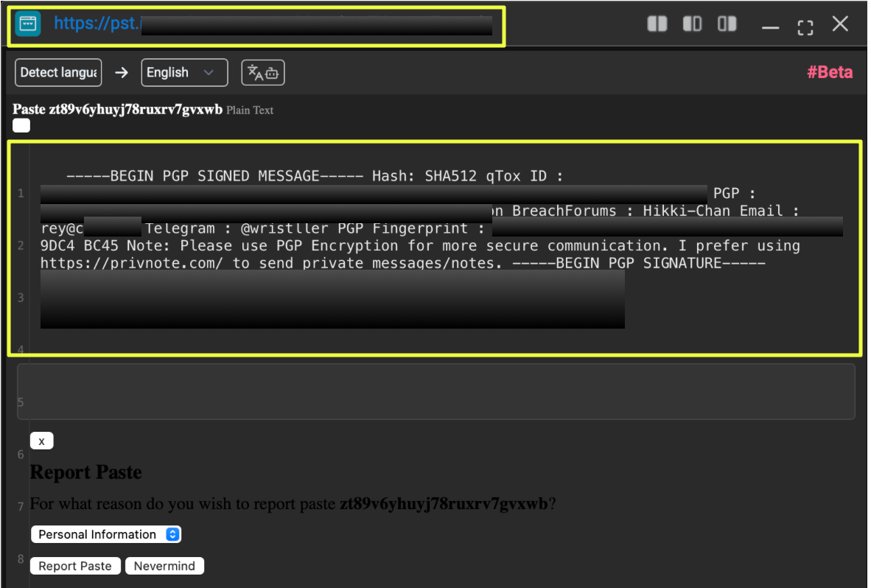Minimize the preview window
Screen dimensions: 871x588
(770, 27)
